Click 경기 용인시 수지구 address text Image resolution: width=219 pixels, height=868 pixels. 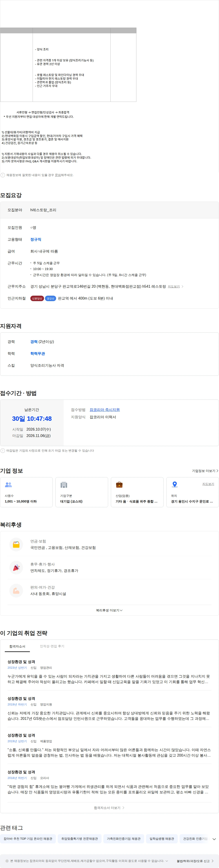(192, 501)
